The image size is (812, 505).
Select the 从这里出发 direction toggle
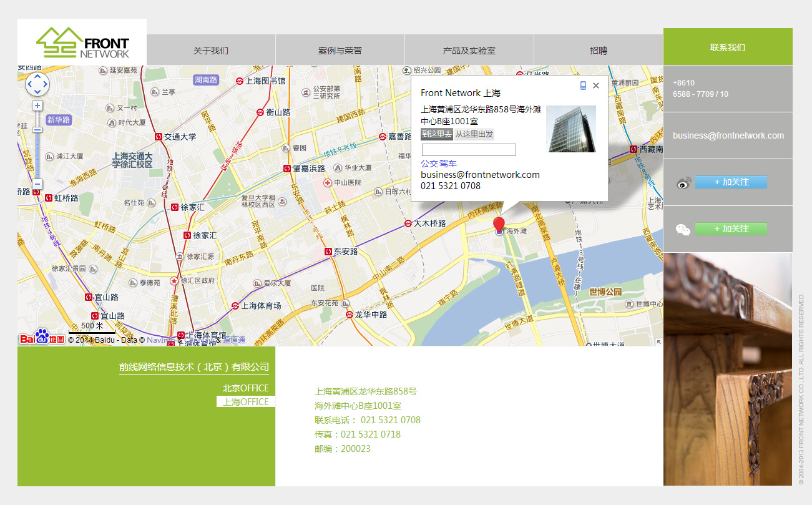pos(474,134)
